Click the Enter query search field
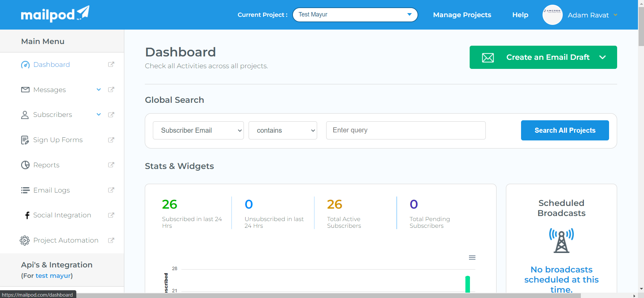 (405, 130)
